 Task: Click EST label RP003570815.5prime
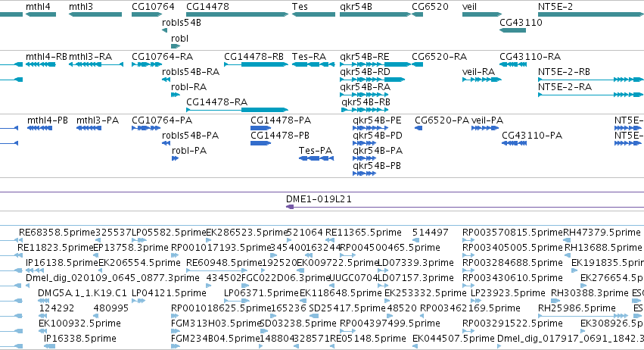(512, 233)
